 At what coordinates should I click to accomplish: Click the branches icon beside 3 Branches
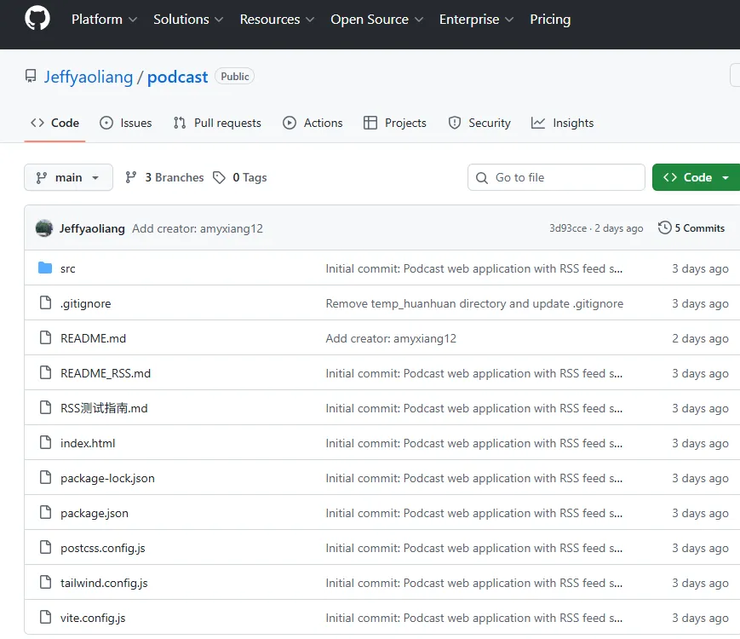(131, 177)
